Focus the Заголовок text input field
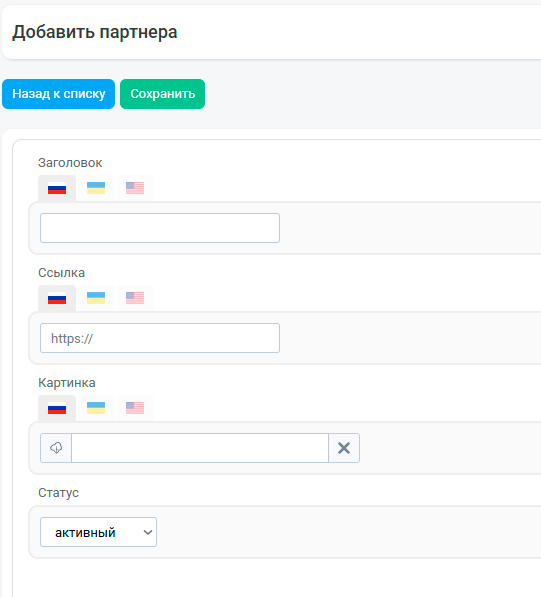 [x=160, y=228]
